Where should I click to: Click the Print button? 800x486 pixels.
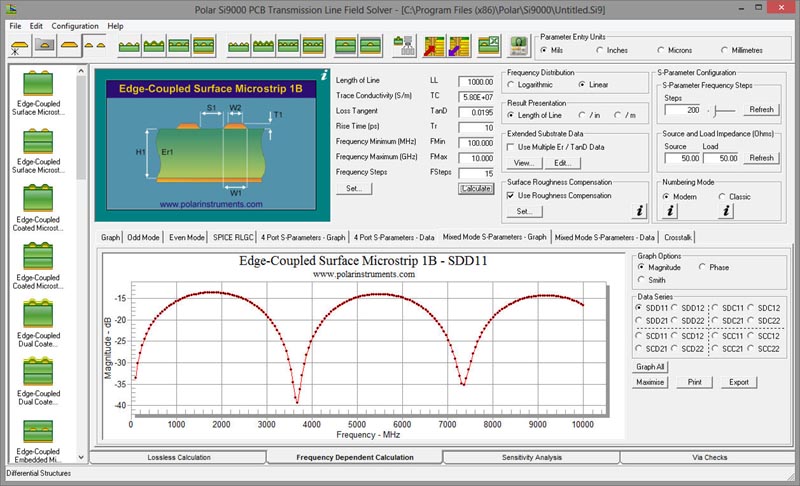(694, 382)
